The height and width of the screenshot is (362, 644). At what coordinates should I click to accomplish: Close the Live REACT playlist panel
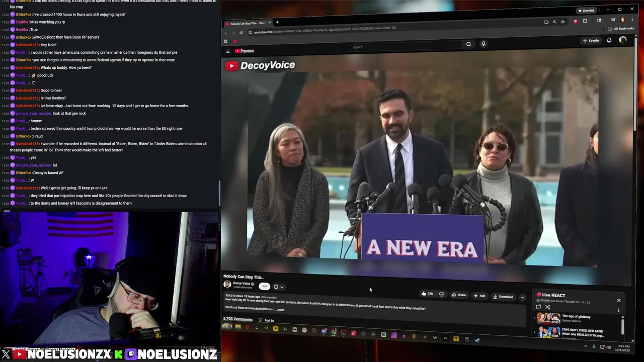tap(619, 301)
